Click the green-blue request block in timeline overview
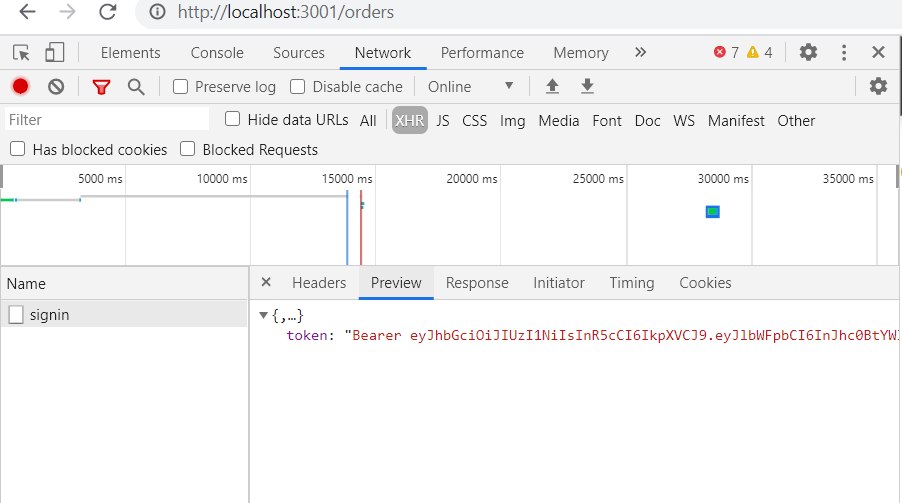 (x=713, y=212)
